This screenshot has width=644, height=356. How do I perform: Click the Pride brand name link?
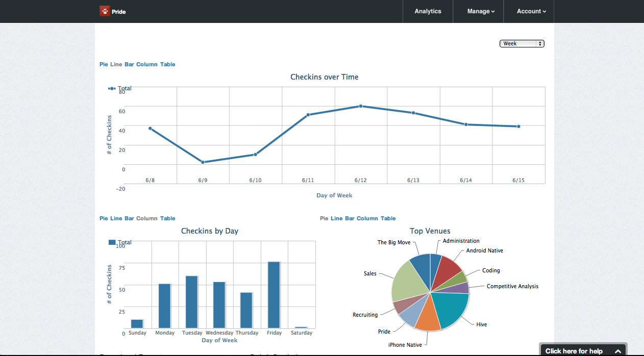pyautogui.click(x=118, y=11)
